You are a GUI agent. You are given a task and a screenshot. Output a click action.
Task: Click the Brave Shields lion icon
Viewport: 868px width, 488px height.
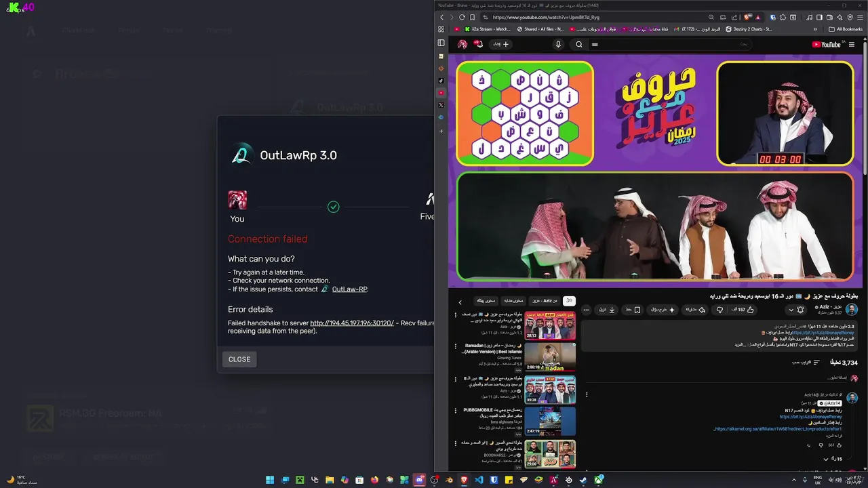pos(748,17)
